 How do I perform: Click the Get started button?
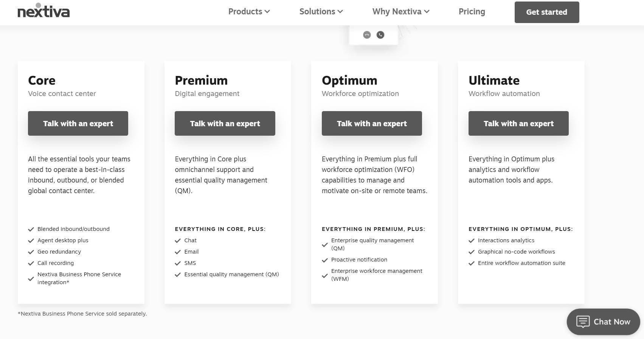tap(547, 12)
